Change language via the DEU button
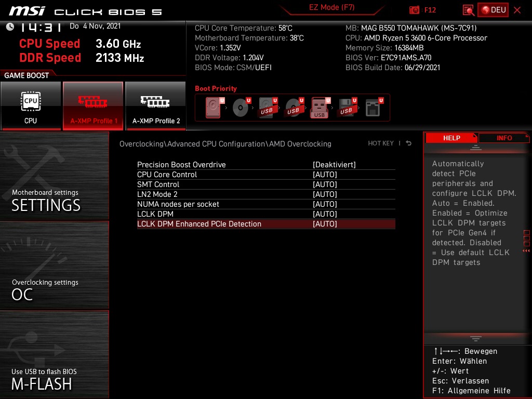This screenshot has height=399, width=532. pos(493,10)
